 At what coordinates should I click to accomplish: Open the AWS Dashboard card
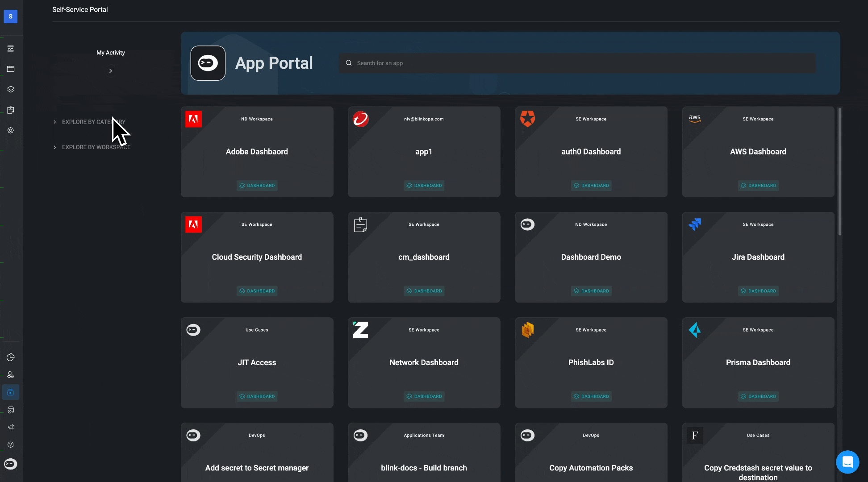758,152
